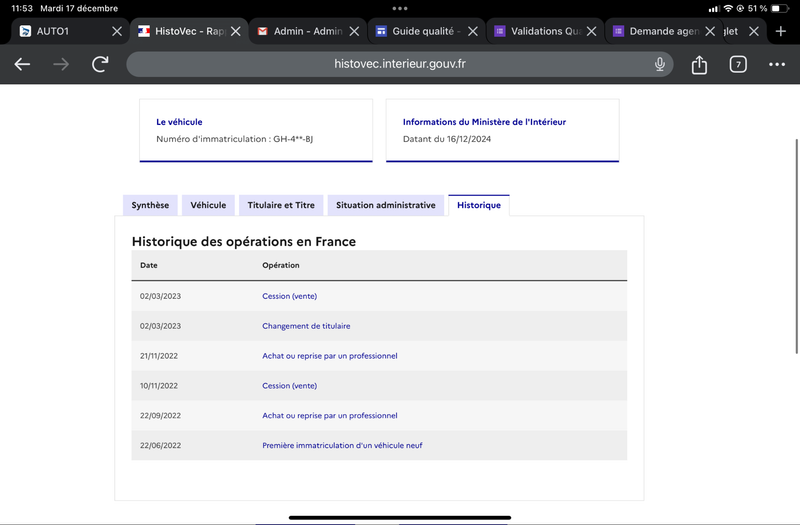Viewport: 800px width, 525px height.
Task: Open the Véhicule tab
Action: coord(208,205)
